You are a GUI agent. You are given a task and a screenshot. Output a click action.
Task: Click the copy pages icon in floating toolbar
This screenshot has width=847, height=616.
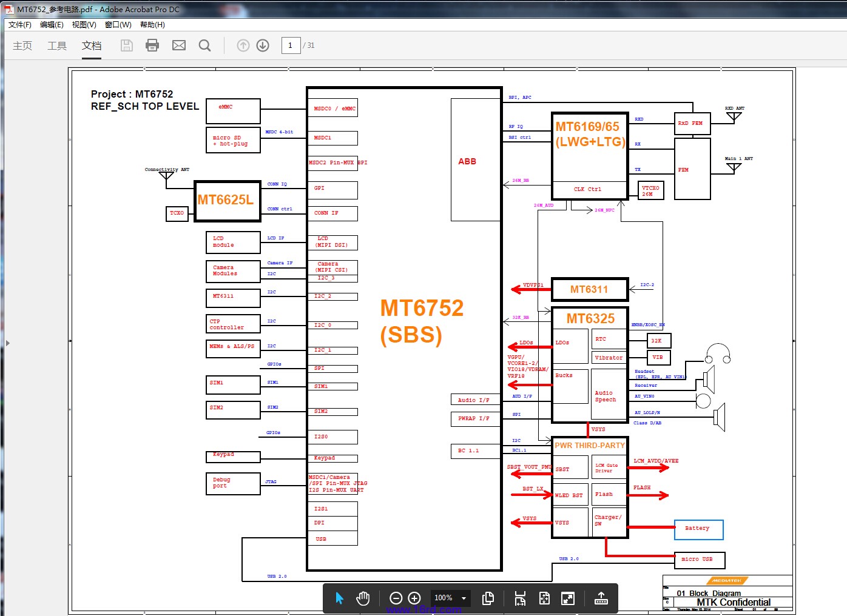click(488, 598)
